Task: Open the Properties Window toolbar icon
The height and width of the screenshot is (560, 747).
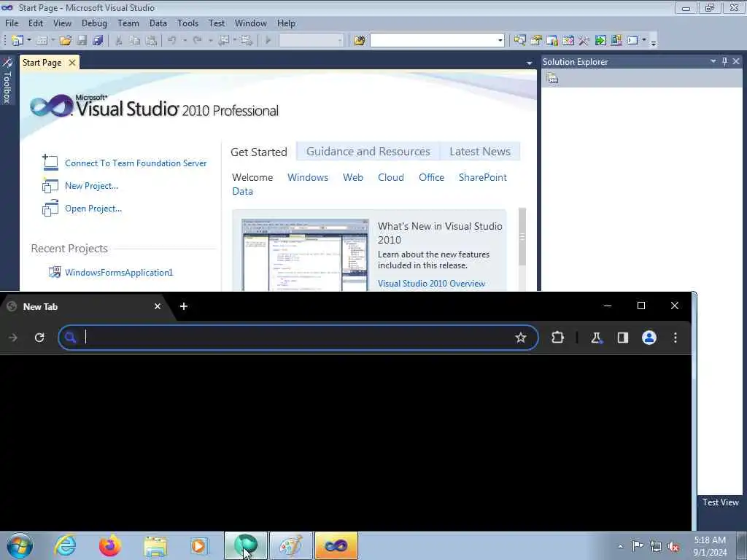Action: (x=536, y=41)
